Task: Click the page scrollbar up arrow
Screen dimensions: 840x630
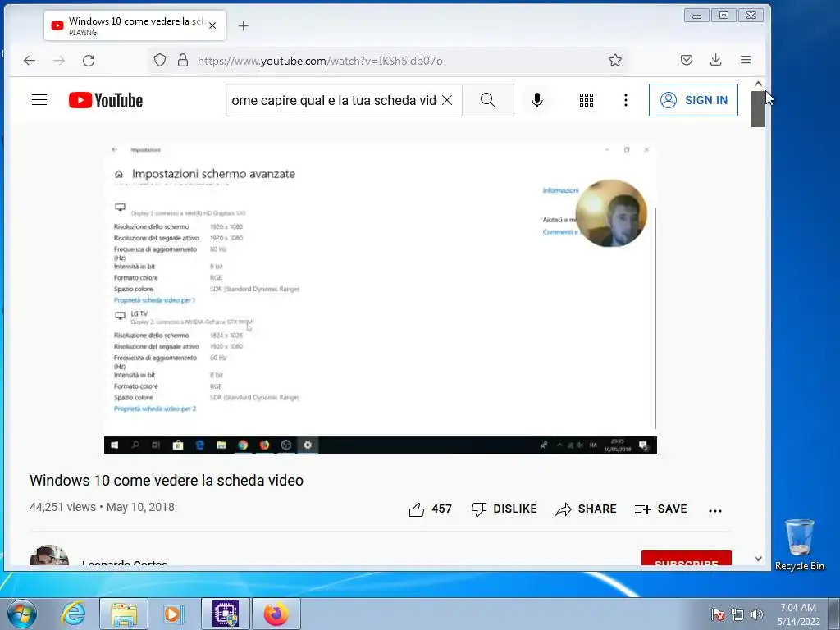Action: [758, 84]
